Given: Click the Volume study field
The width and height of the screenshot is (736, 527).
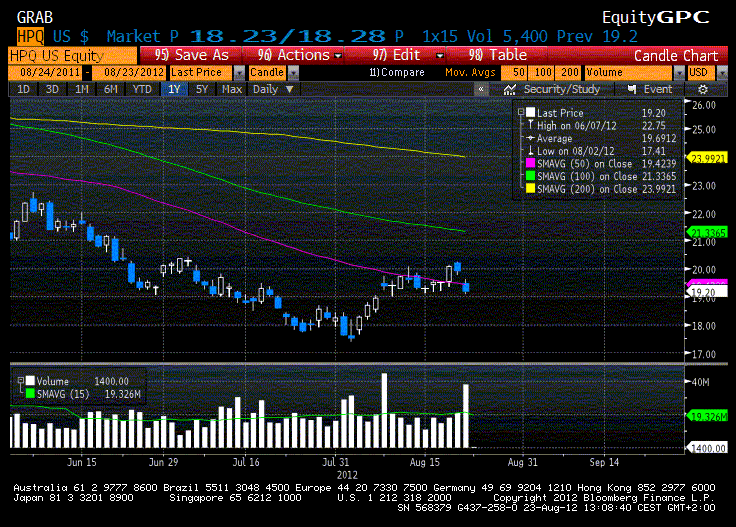Looking at the screenshot, I should (629, 73).
